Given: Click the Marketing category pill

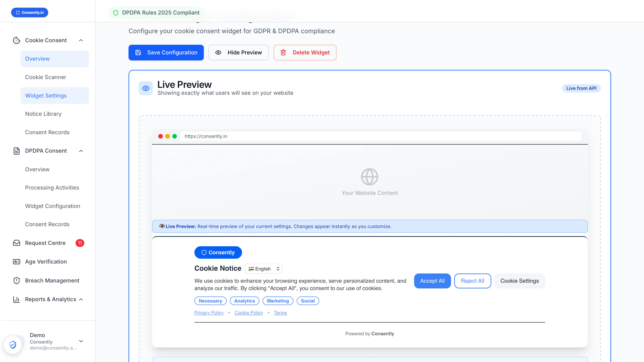Looking at the screenshot, I should coord(278,301).
